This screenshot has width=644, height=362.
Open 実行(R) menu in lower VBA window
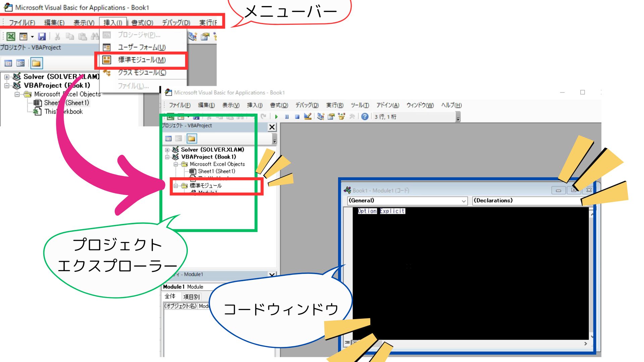pos(335,105)
